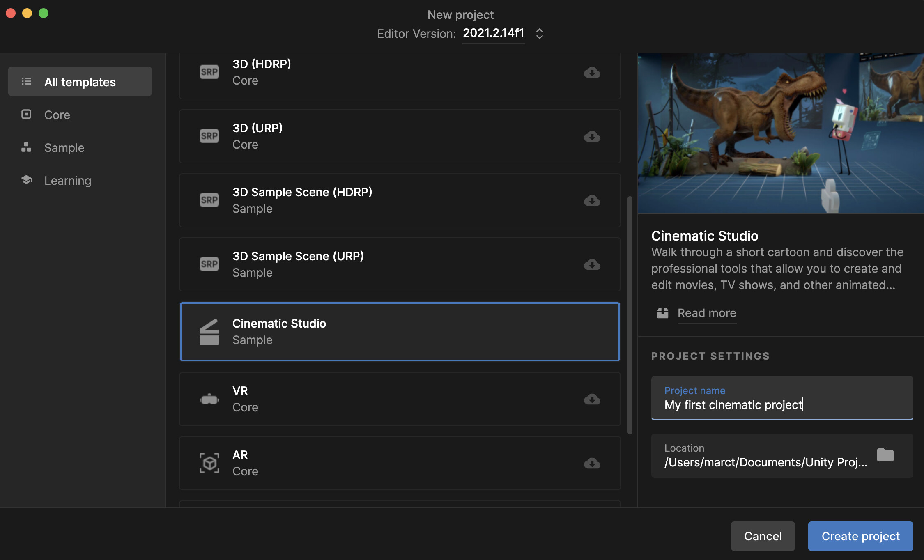924x560 pixels.
Task: Click the package icon beside Read more
Action: (x=662, y=313)
